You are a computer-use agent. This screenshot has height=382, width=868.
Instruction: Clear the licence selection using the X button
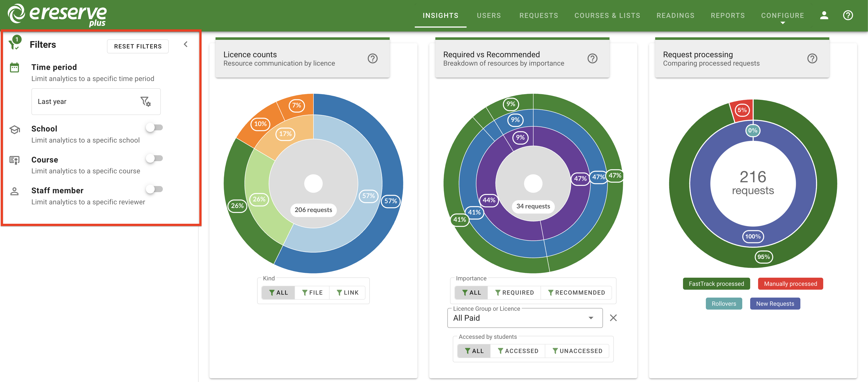(613, 318)
